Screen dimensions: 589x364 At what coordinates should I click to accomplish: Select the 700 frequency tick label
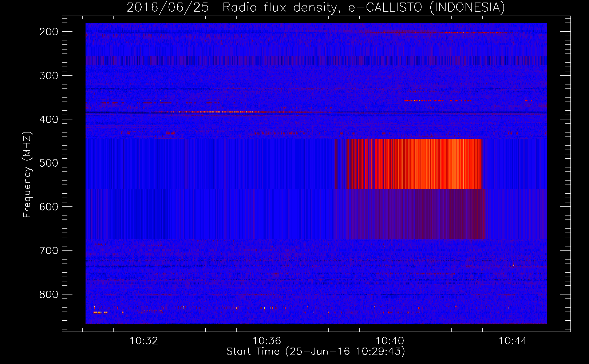click(49, 251)
